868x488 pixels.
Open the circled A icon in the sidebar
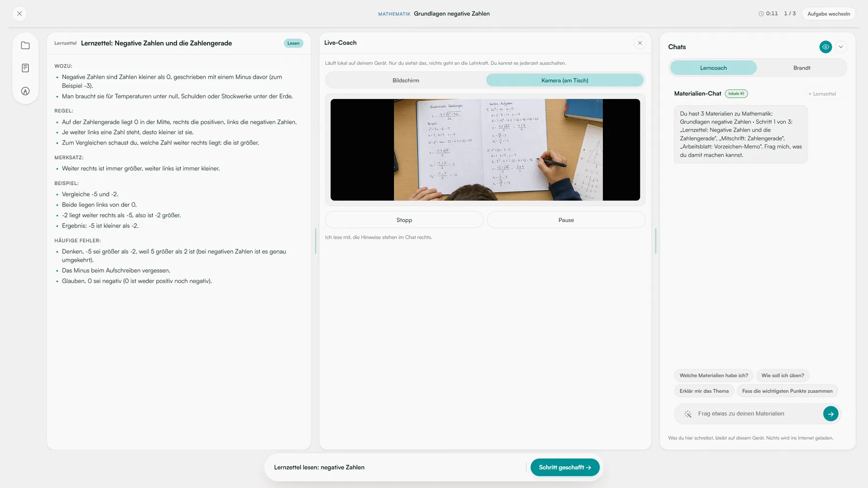point(26,91)
